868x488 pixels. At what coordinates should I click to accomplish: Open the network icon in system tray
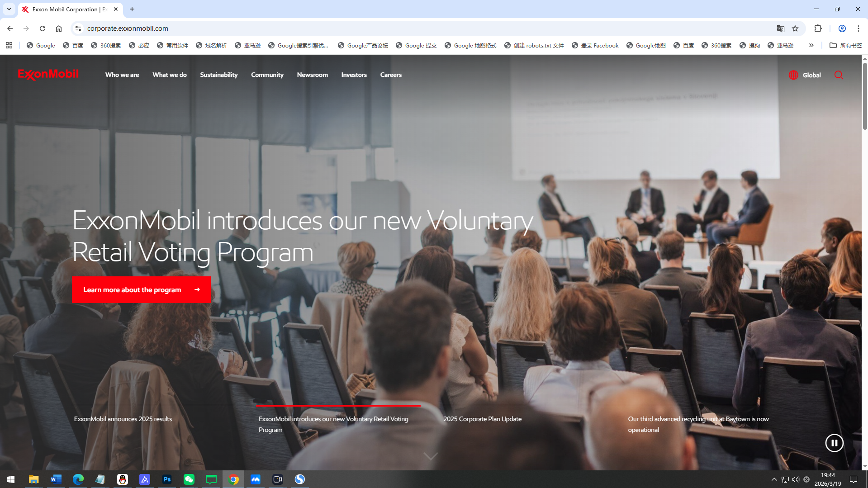pos(785,479)
